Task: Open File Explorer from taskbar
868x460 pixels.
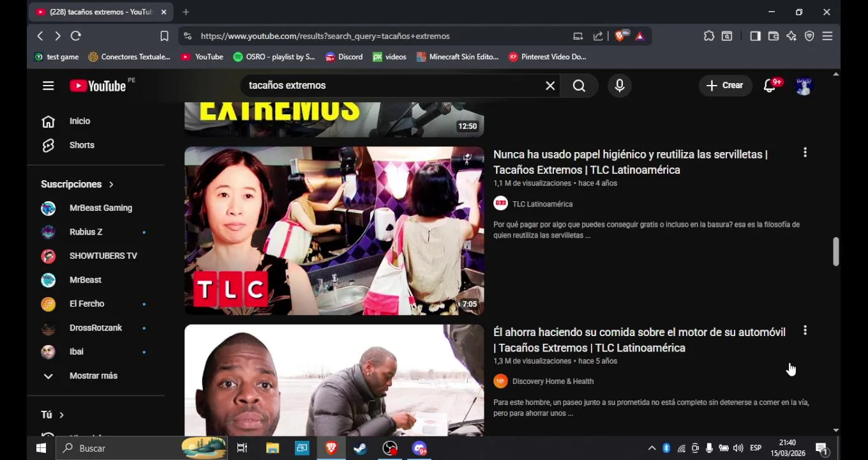Action: point(273,448)
